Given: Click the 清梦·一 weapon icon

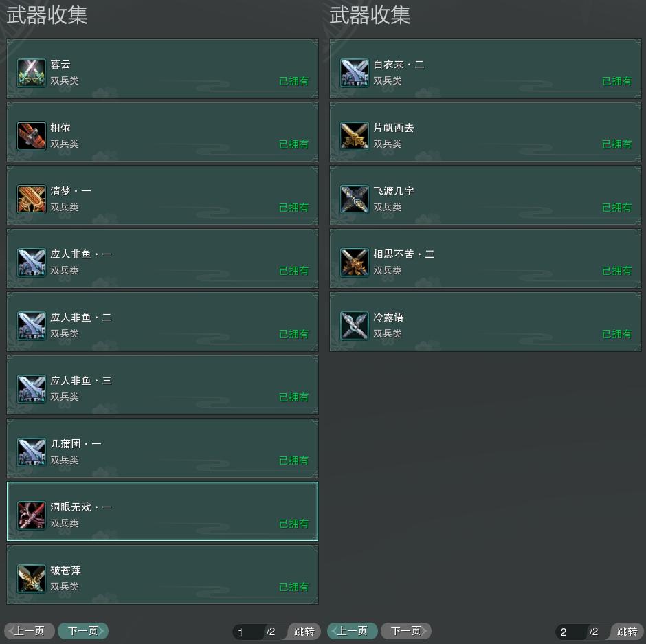Looking at the screenshot, I should point(32,199).
